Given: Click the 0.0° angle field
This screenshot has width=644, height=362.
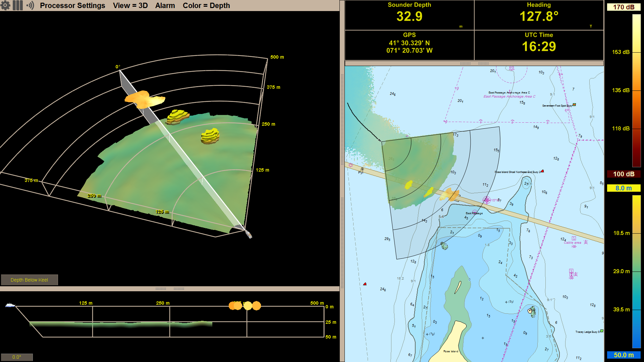Looking at the screenshot, I should pos(16,357).
